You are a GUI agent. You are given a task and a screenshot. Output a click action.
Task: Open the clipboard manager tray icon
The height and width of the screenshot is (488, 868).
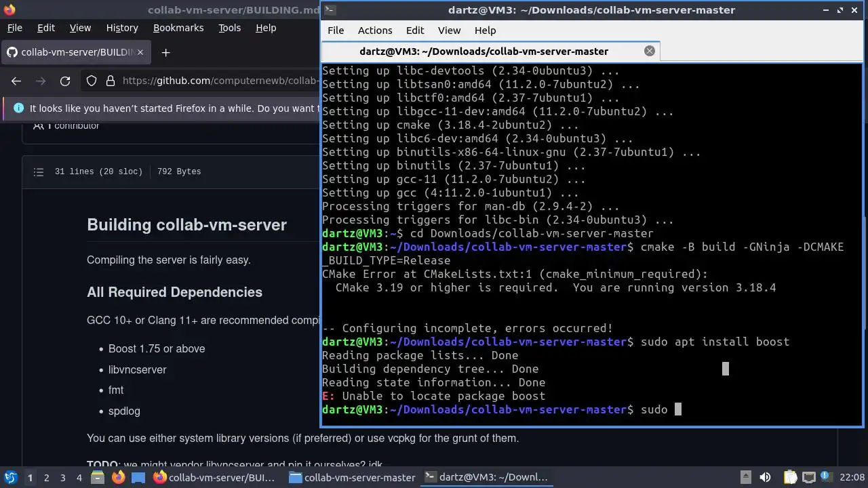[x=790, y=478]
